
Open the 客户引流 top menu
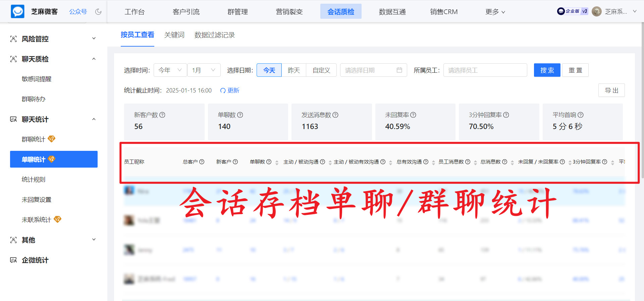186,12
